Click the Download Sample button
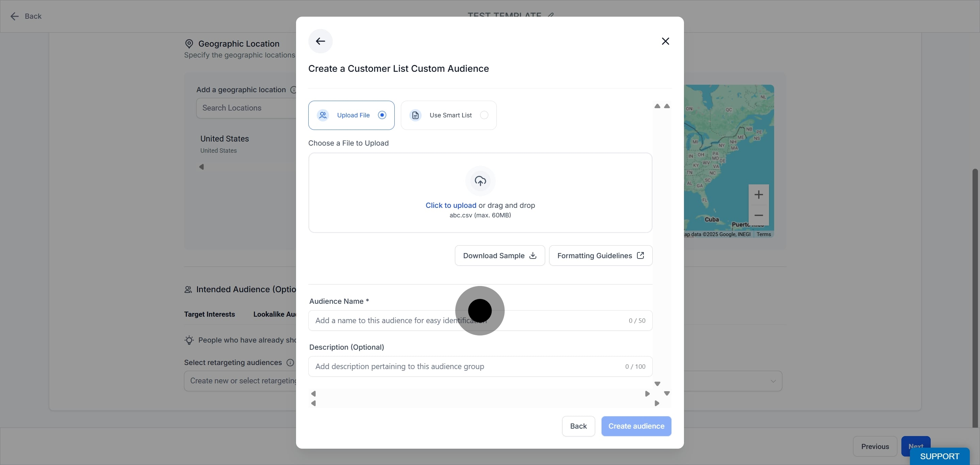980x465 pixels. (500, 255)
